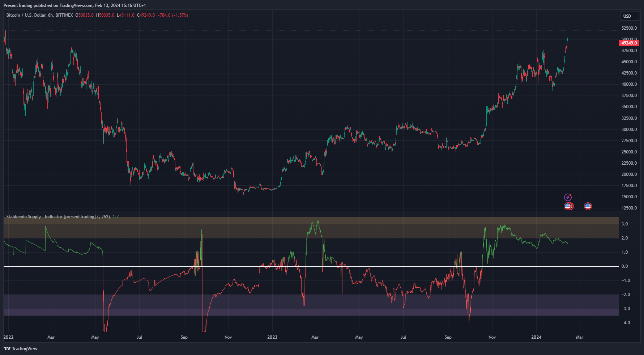This screenshot has height=355, width=644.
Task: Click the 2024 time axis label
Action: click(536, 337)
